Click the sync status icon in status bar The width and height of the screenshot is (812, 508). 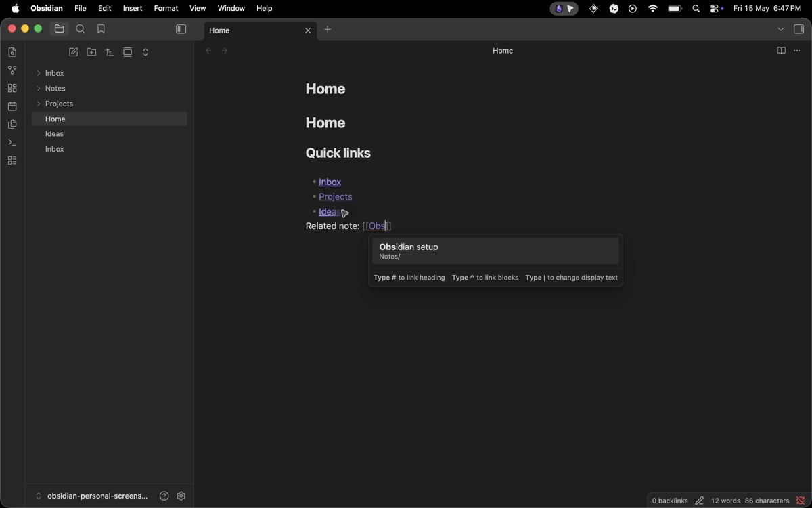tap(800, 501)
